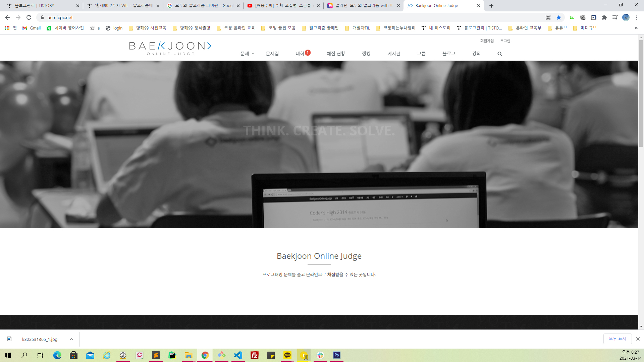Launch the Photoshop icon in taskbar

(336, 355)
